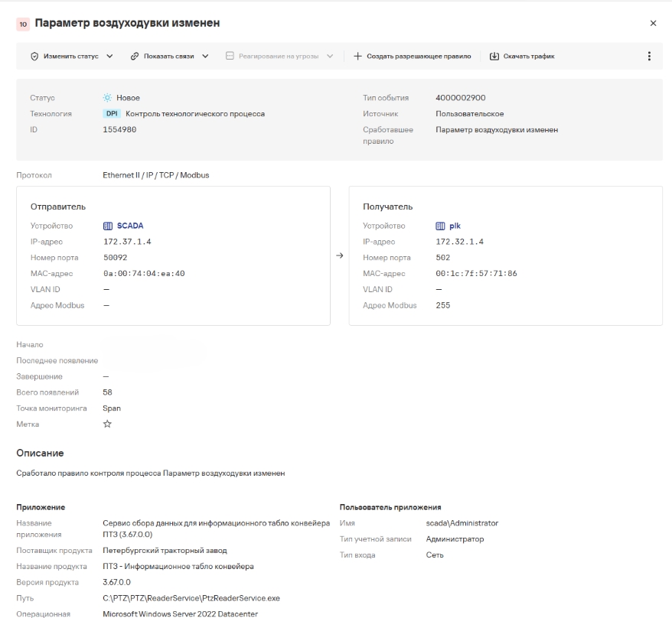Toggle the Метка star marker
The image size is (672, 618).
pyautogui.click(x=107, y=424)
